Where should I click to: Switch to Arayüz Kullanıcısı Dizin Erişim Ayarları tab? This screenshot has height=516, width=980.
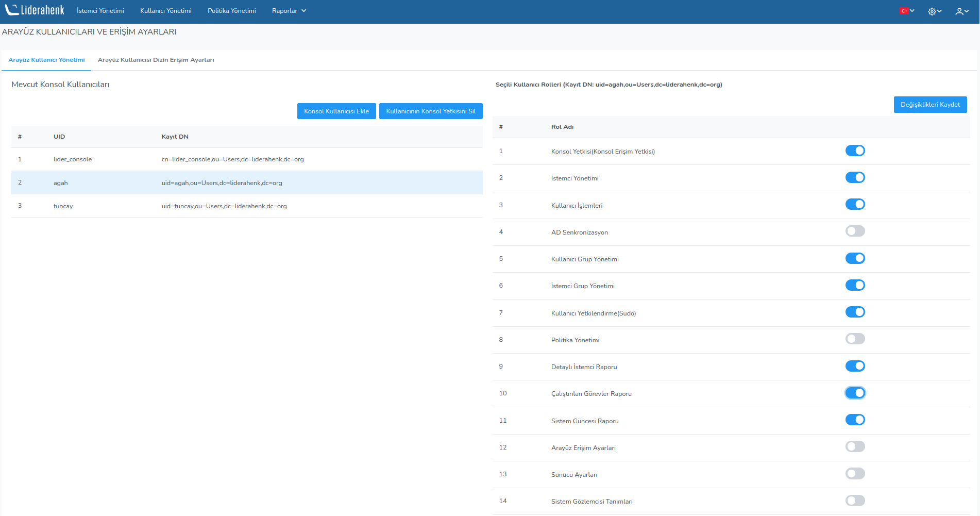pos(156,60)
